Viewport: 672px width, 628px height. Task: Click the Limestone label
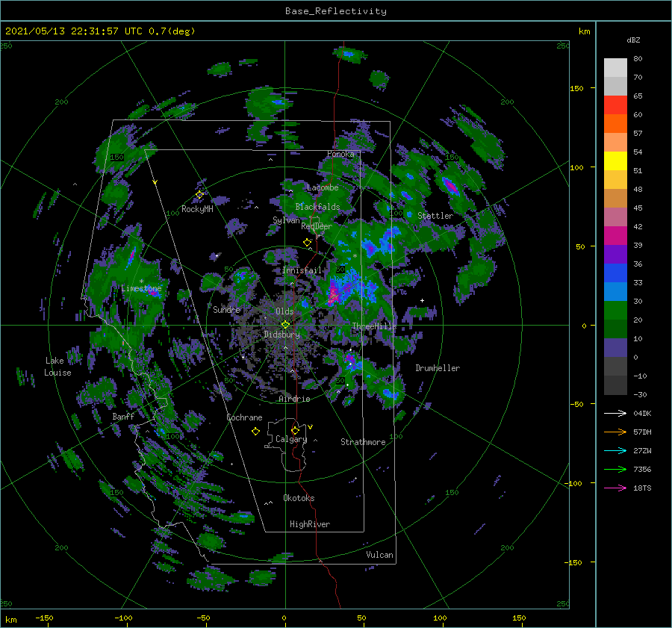pos(141,288)
